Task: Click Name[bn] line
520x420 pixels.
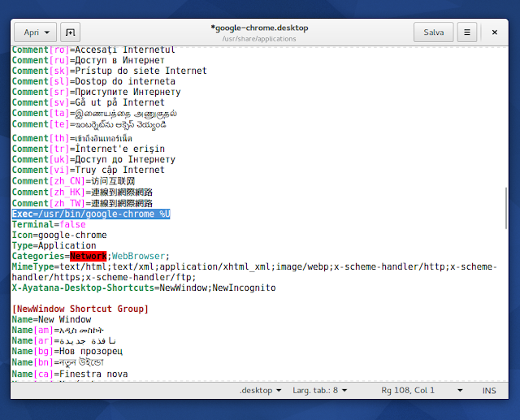Action: click(58, 362)
